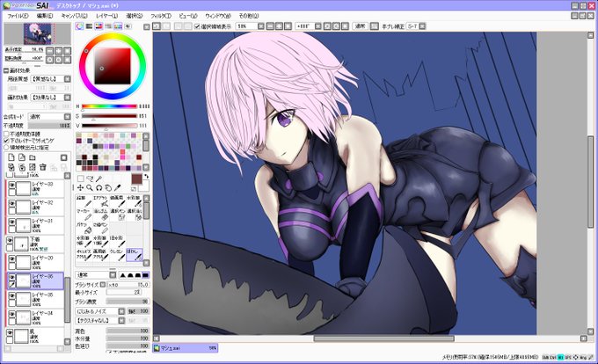The height and width of the screenshot is (364, 598).
Task: Toggle the swatches panel icon
Action: coord(118,26)
